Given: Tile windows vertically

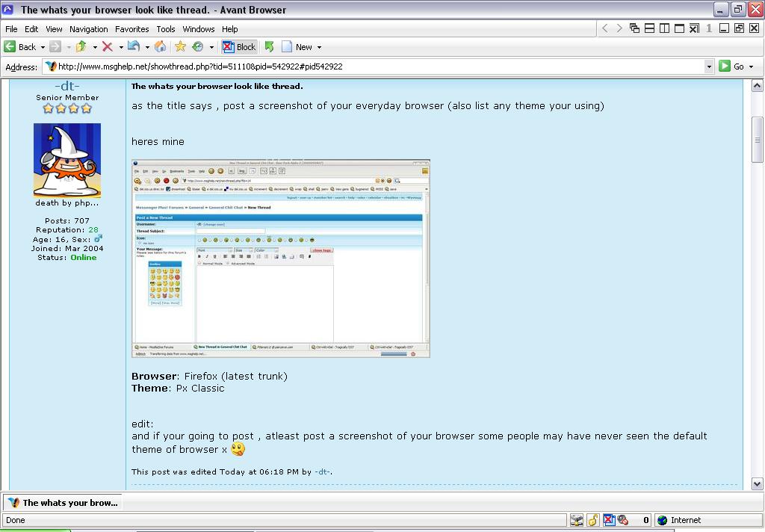Looking at the screenshot, I should pos(664,28).
